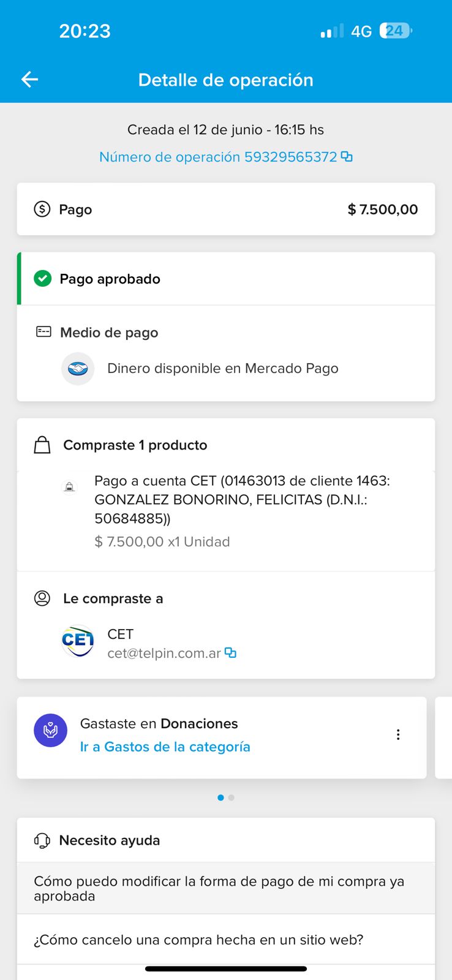Tap the Medio de pago card icon

[x=44, y=332]
